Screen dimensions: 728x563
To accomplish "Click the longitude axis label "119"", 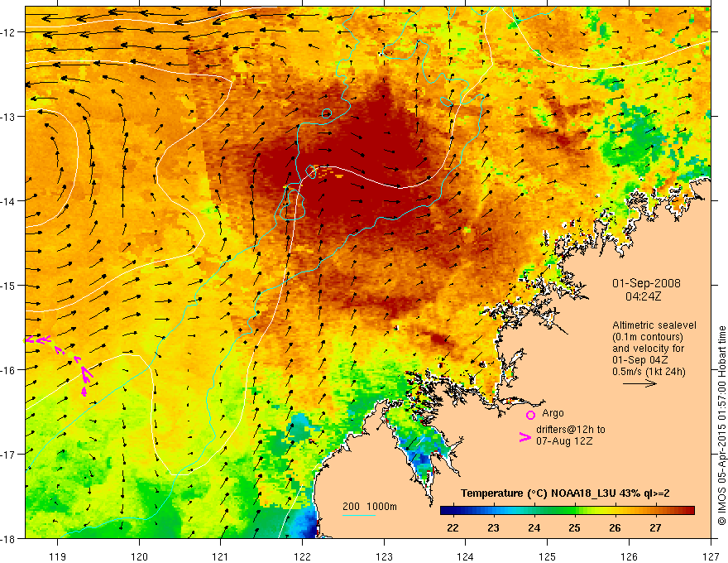I will coord(58,556).
